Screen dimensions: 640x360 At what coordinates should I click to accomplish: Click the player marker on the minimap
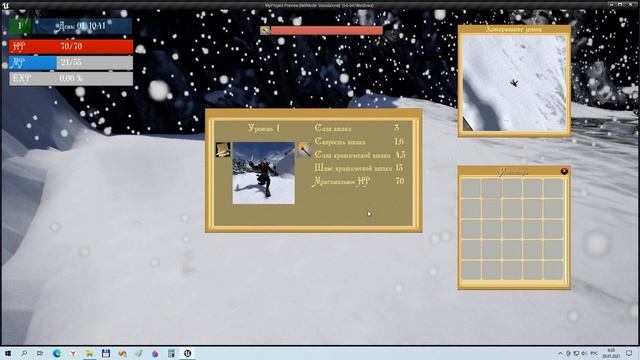tap(514, 83)
